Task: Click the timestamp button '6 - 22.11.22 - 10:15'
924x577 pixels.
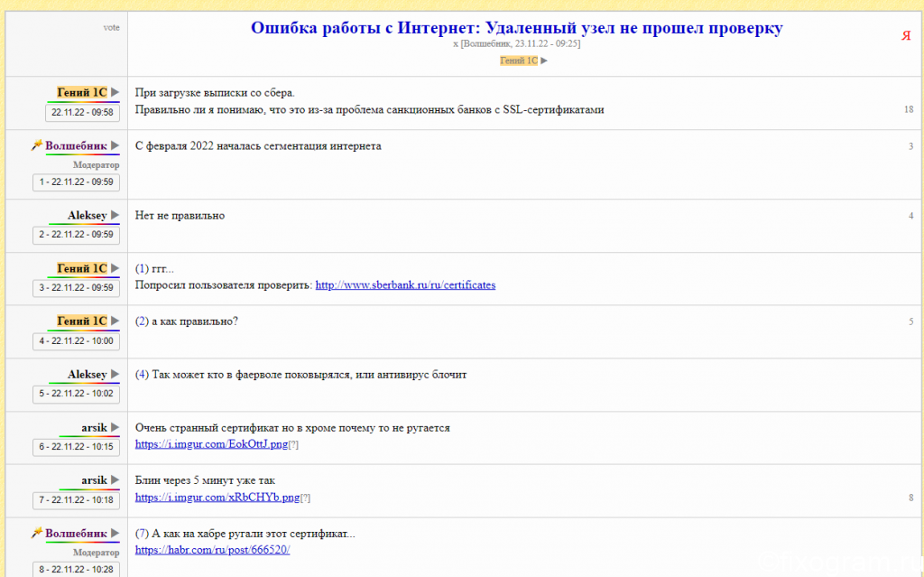Action: 76,447
